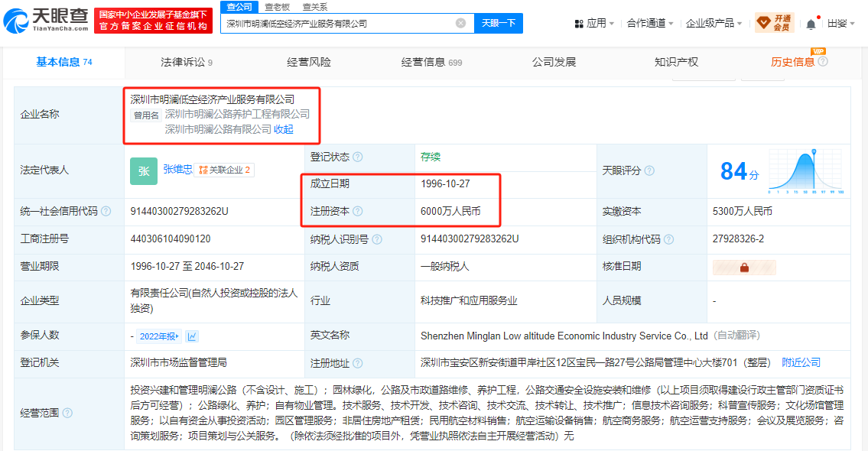
Task: Expand the 企业级产品 menu
Action: (x=714, y=23)
